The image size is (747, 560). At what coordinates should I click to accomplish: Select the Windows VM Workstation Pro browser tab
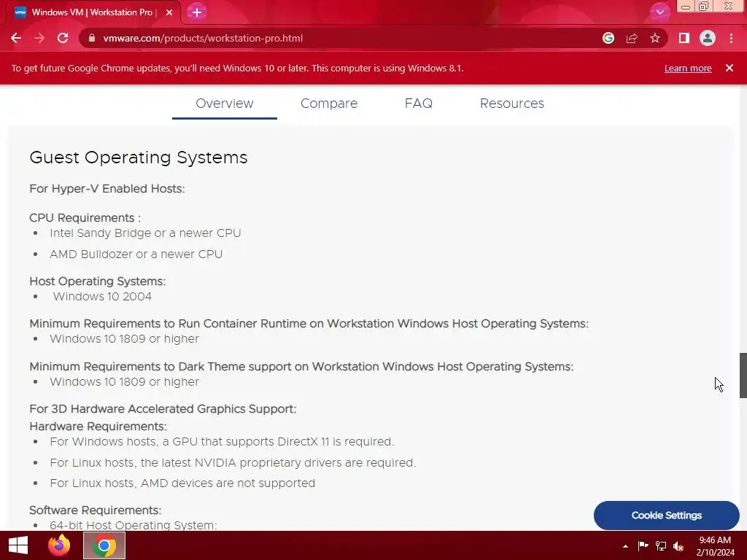tap(93, 12)
